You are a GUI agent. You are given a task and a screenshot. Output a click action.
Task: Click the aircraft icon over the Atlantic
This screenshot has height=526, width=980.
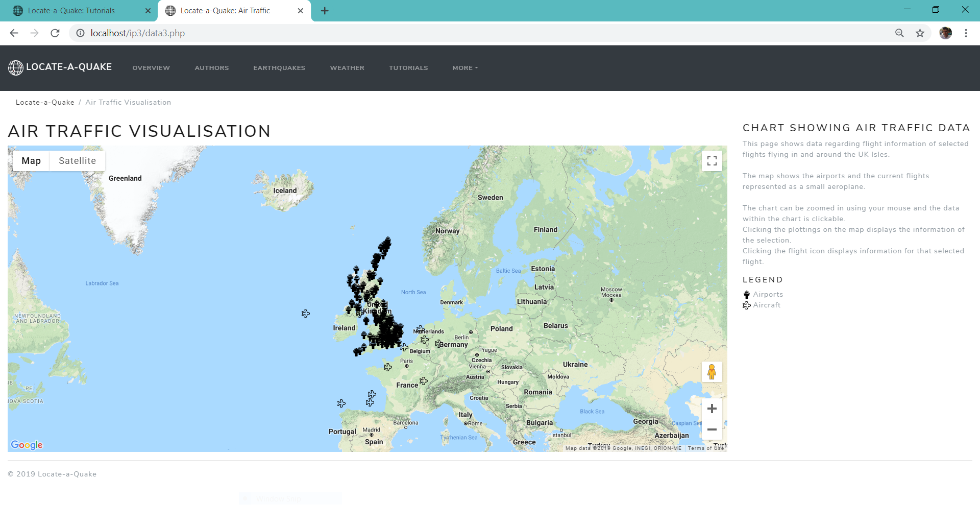pos(305,314)
